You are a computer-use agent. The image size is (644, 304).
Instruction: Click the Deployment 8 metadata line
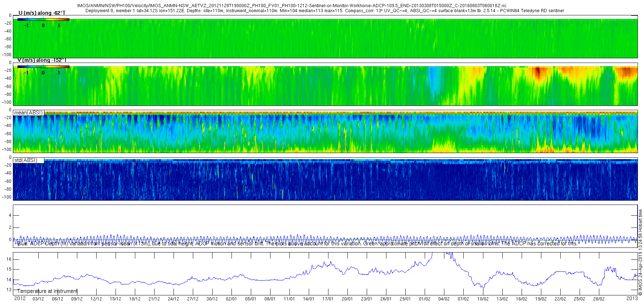tap(324, 11)
